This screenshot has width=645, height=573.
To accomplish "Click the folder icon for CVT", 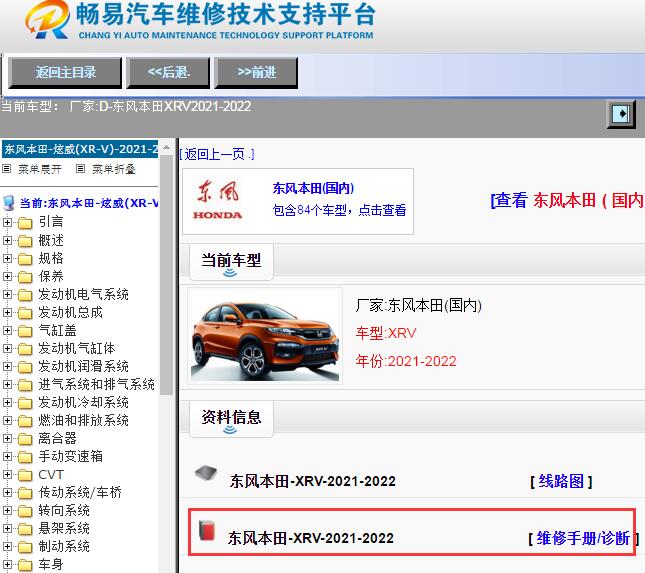I will click(25, 475).
